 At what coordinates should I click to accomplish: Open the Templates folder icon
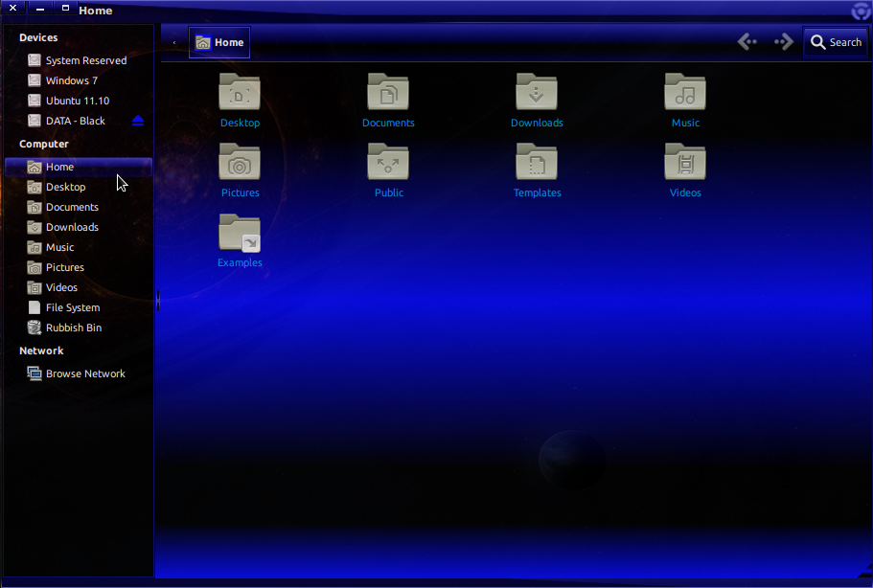tap(537, 162)
